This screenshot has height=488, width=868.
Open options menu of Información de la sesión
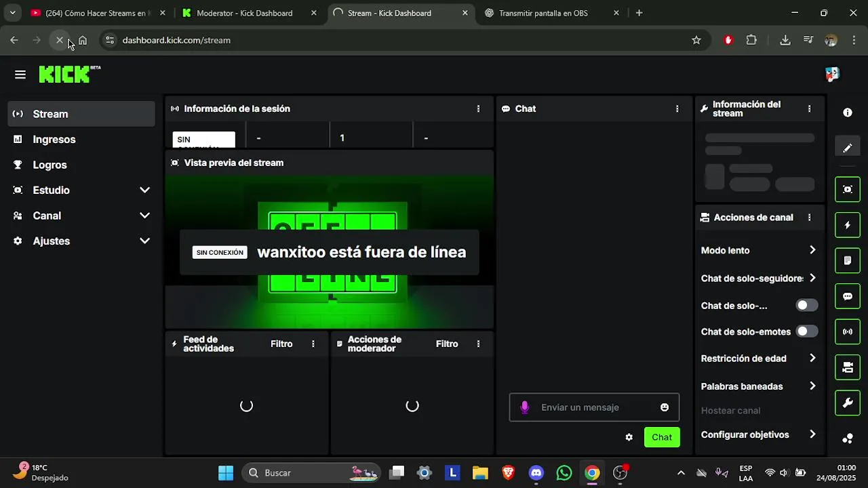click(478, 108)
